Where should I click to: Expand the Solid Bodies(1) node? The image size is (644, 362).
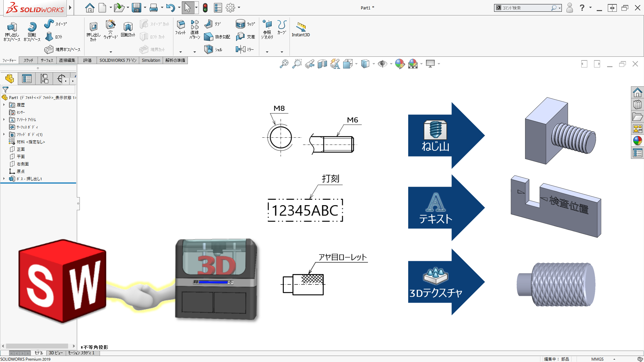point(4,134)
